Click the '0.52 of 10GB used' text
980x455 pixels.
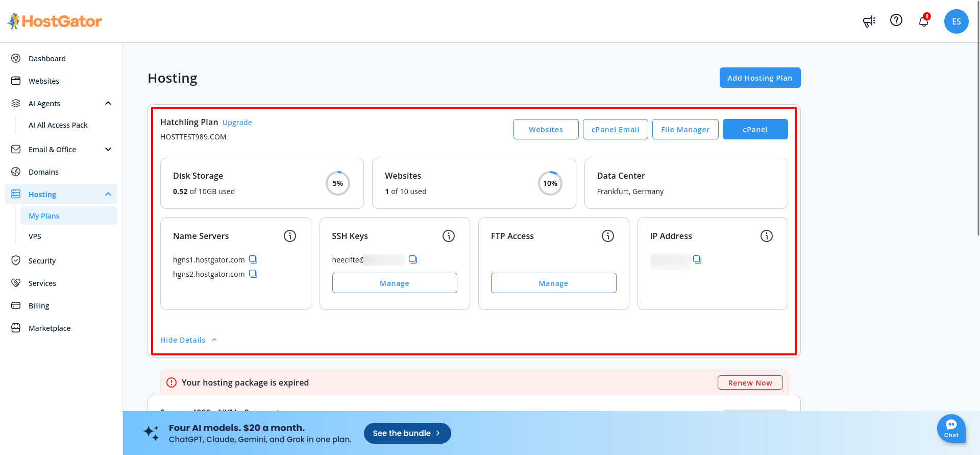[x=204, y=191]
